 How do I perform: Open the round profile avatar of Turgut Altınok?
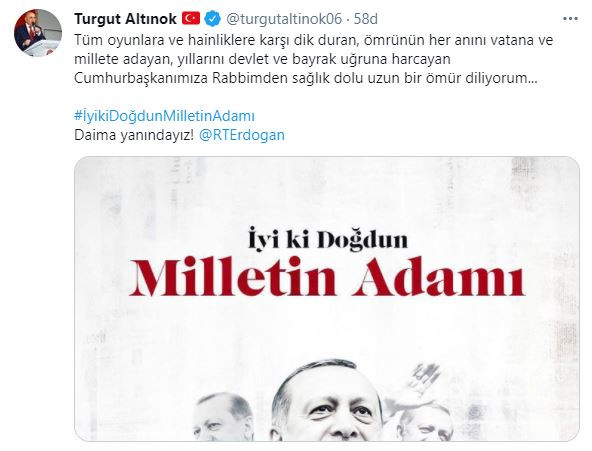38,33
